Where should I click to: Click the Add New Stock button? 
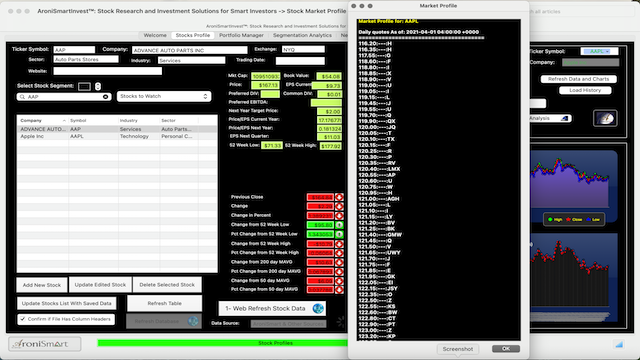(x=42, y=285)
